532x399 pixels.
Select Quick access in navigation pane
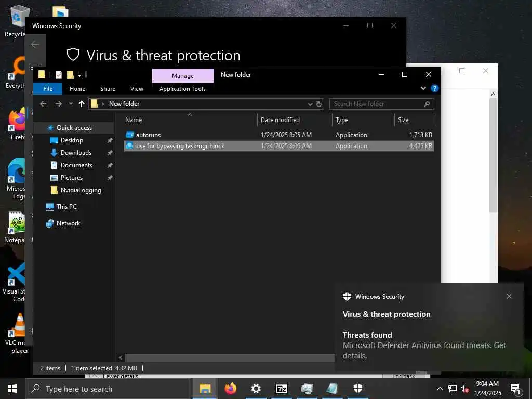click(74, 128)
